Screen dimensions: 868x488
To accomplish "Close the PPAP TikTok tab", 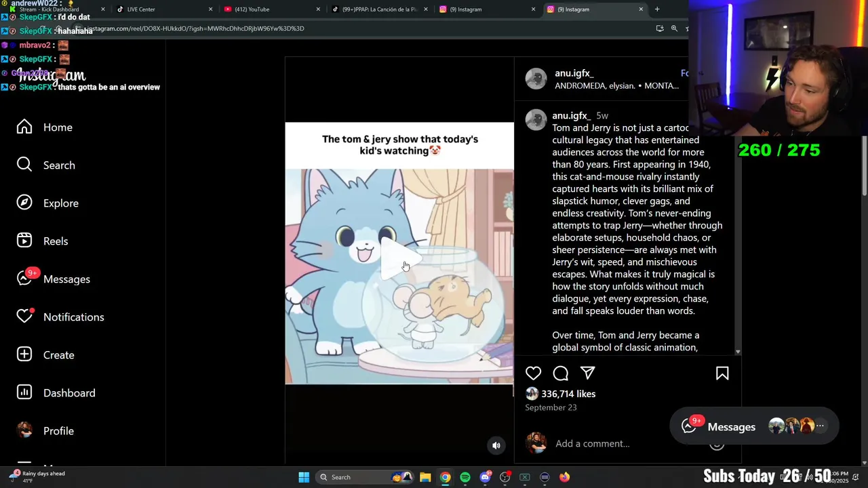I will pyautogui.click(x=425, y=9).
